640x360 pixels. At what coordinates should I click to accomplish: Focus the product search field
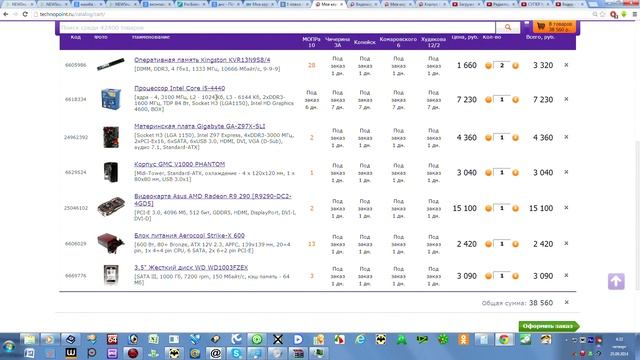click(277, 28)
